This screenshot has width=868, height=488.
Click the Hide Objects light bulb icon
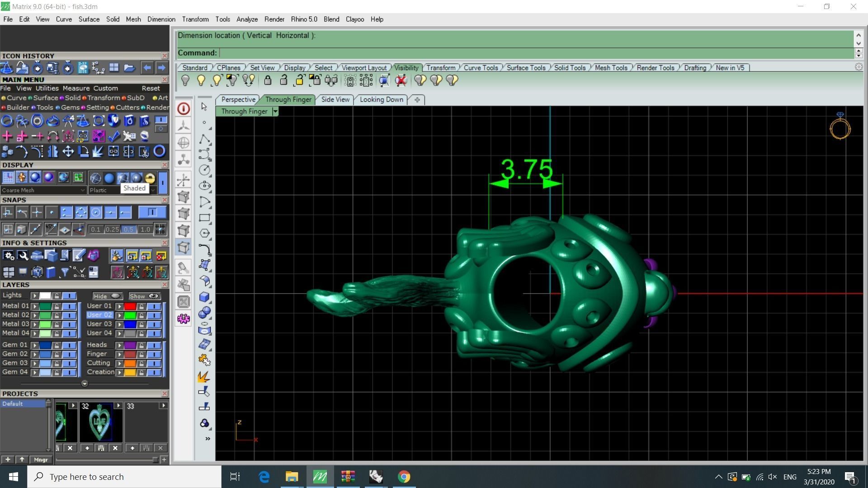[x=185, y=80]
